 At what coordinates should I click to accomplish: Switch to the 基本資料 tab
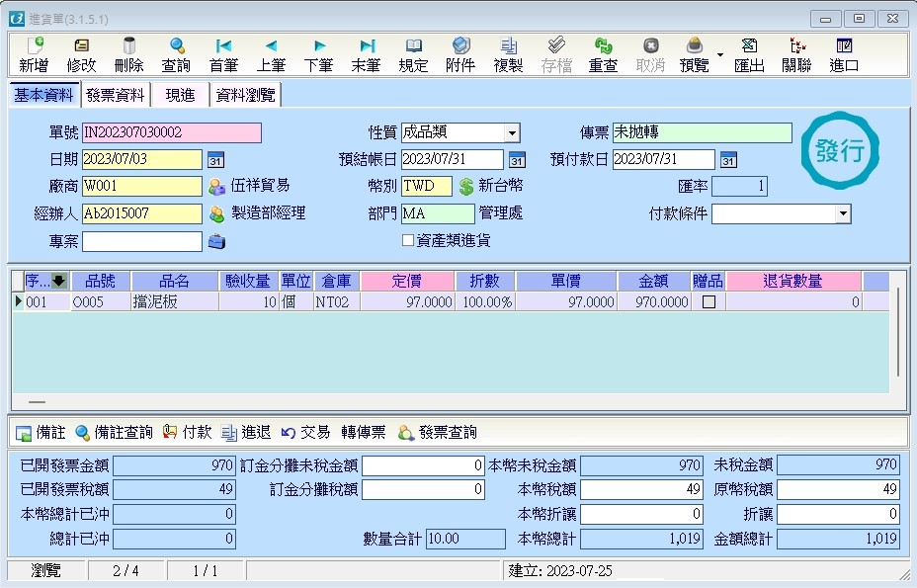pyautogui.click(x=43, y=95)
